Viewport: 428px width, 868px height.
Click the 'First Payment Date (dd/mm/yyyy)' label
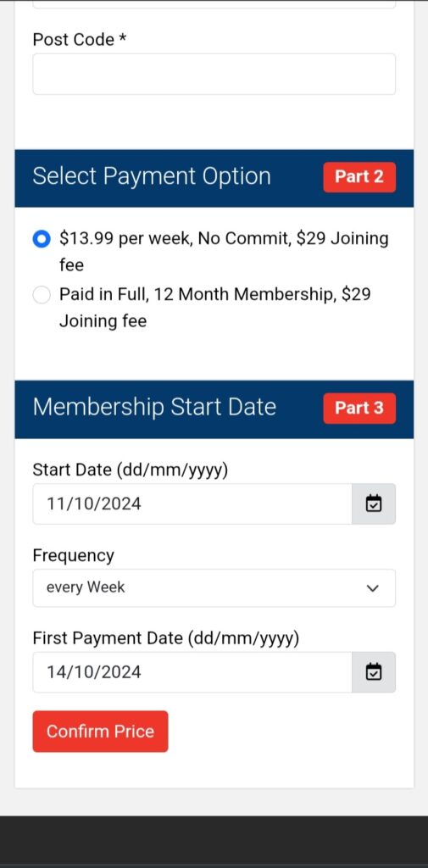coord(165,639)
